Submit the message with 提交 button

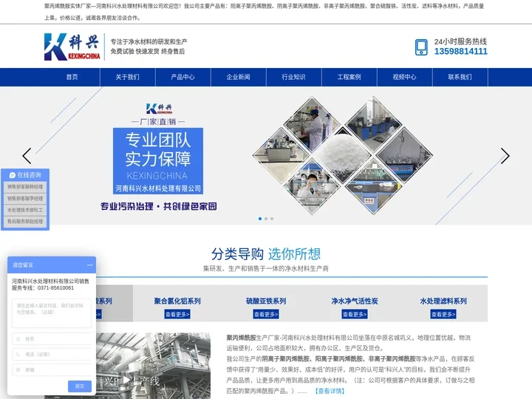80,386
